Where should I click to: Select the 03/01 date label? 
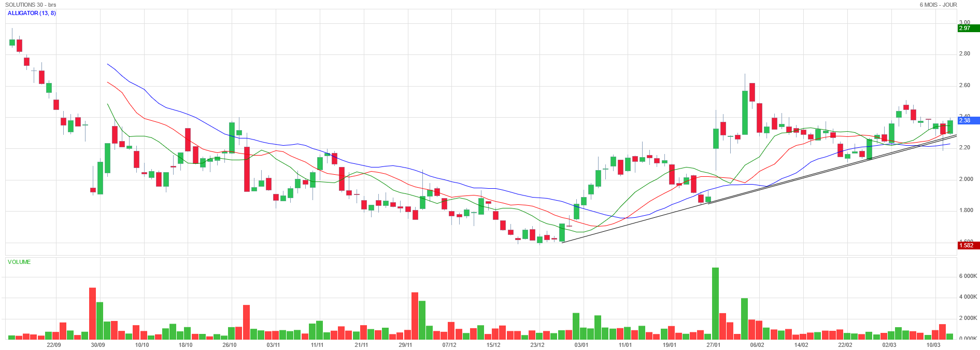(581, 345)
